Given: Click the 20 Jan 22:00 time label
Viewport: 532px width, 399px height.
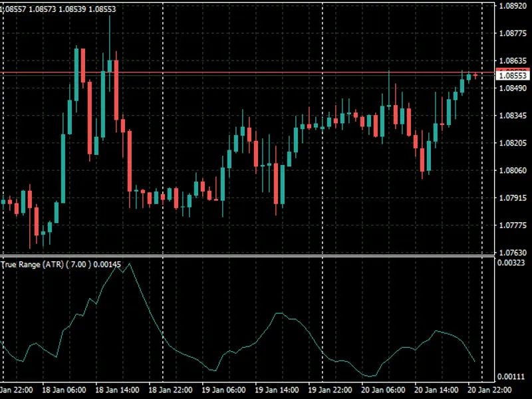Looking at the screenshot, I should (x=489, y=390).
